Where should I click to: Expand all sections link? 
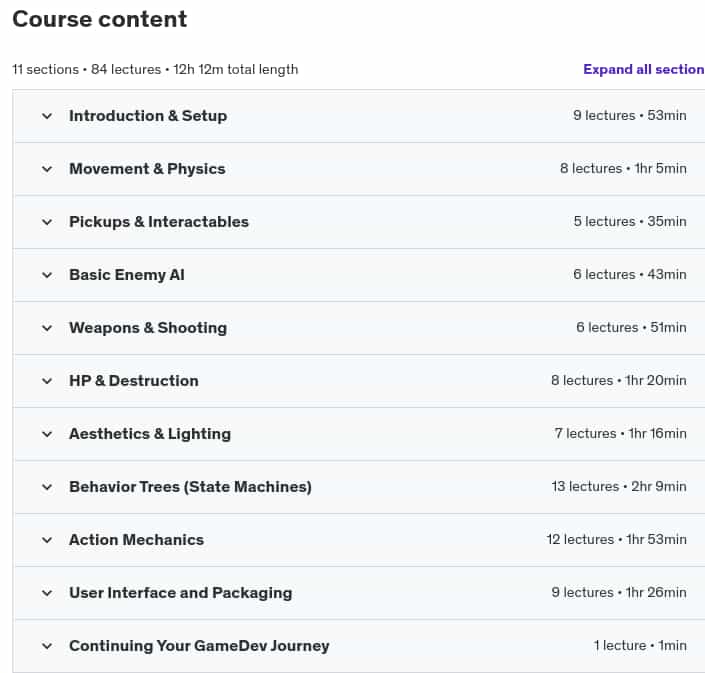coord(644,69)
